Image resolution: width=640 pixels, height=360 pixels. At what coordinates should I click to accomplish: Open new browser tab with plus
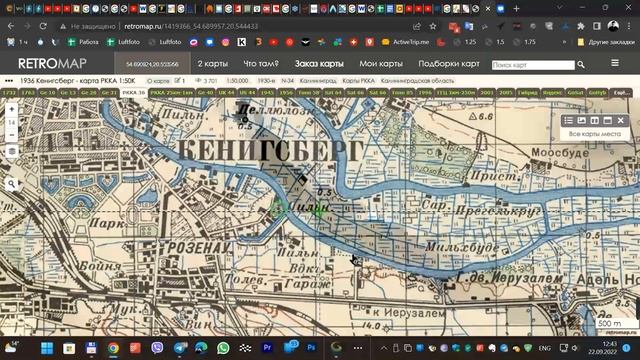click(x=516, y=8)
